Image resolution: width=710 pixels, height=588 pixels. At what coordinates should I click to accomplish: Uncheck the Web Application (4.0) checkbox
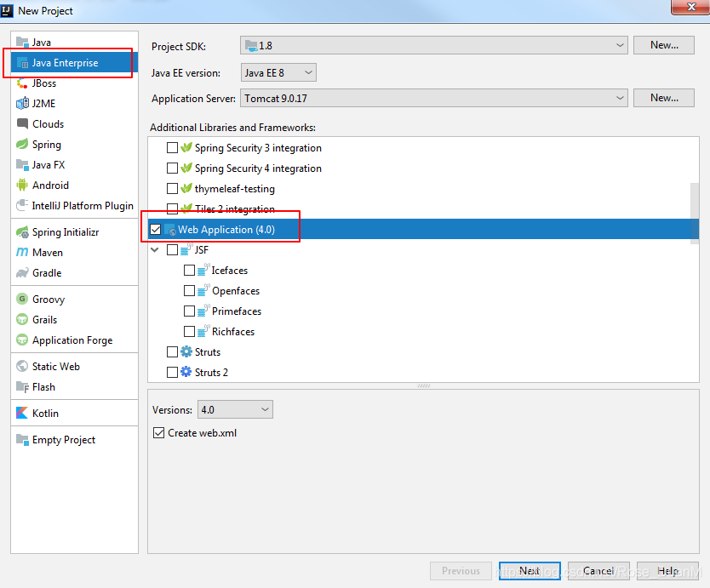click(155, 230)
